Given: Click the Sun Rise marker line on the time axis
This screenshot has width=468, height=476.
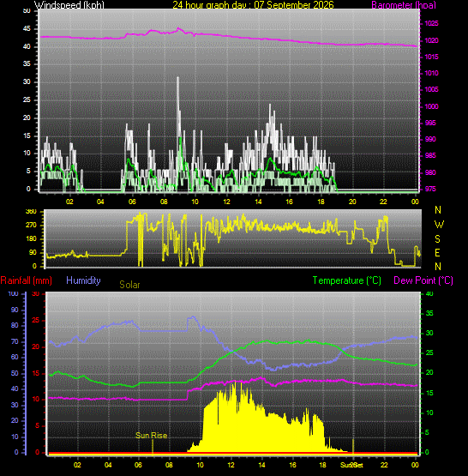Looking at the screenshot, I should pyautogui.click(x=153, y=447).
